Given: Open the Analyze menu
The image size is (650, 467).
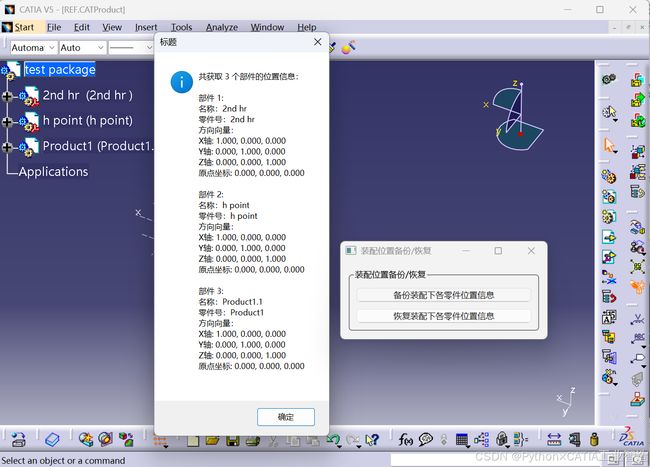Looking at the screenshot, I should [x=222, y=27].
